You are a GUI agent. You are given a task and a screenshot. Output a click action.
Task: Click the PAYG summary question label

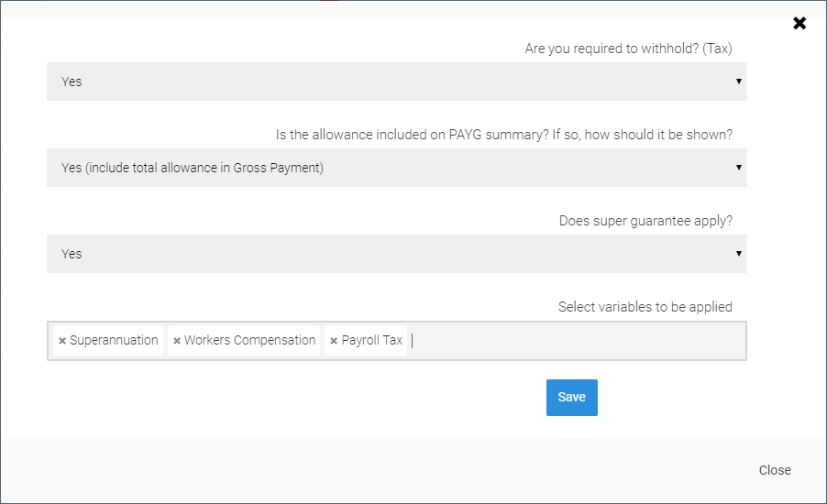click(x=503, y=135)
